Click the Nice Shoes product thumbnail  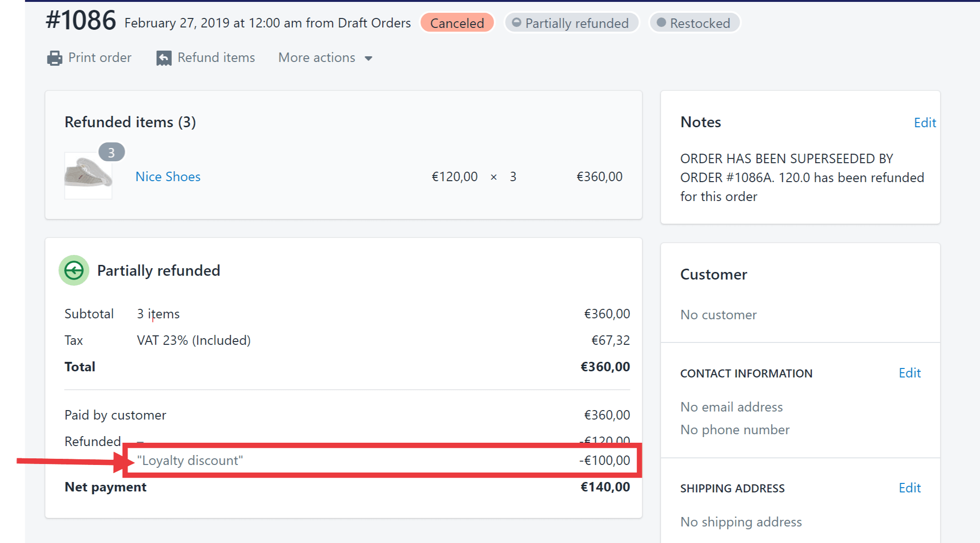pyautogui.click(x=88, y=175)
